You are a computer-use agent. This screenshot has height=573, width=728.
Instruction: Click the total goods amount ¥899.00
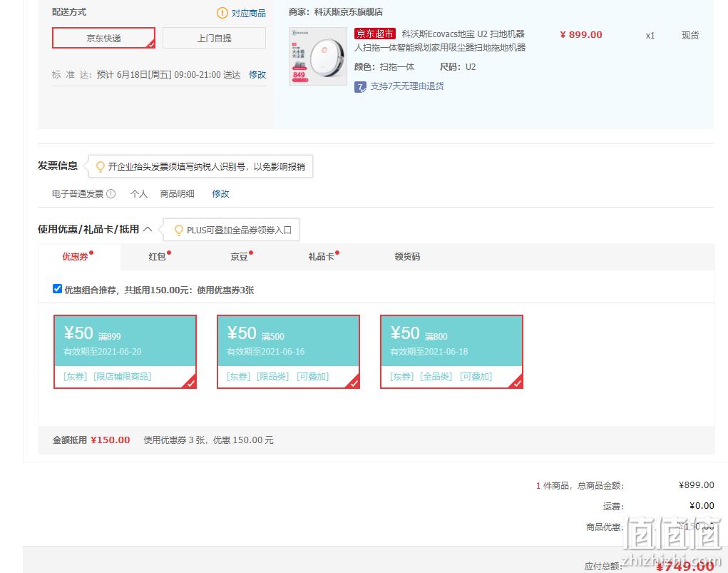(697, 485)
